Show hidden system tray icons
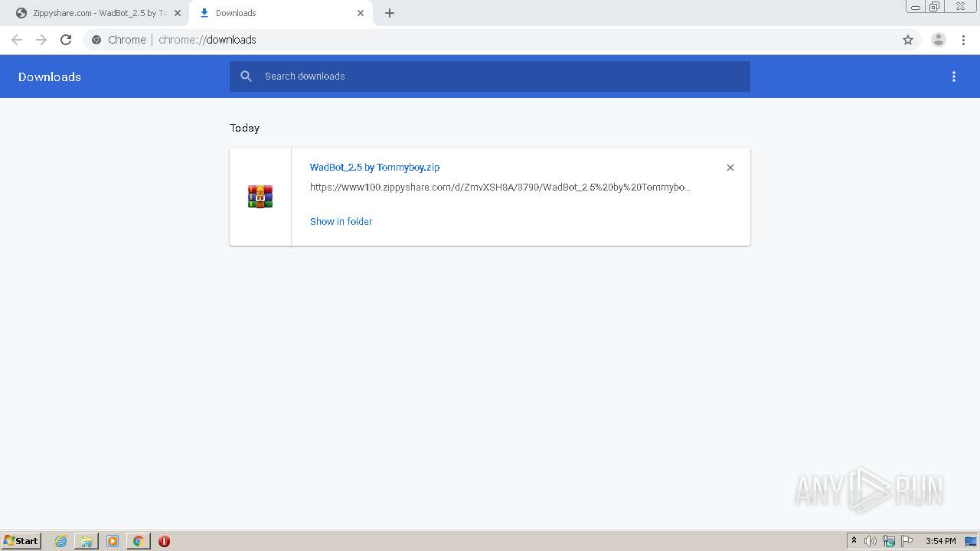This screenshot has width=980, height=551. coord(854,541)
